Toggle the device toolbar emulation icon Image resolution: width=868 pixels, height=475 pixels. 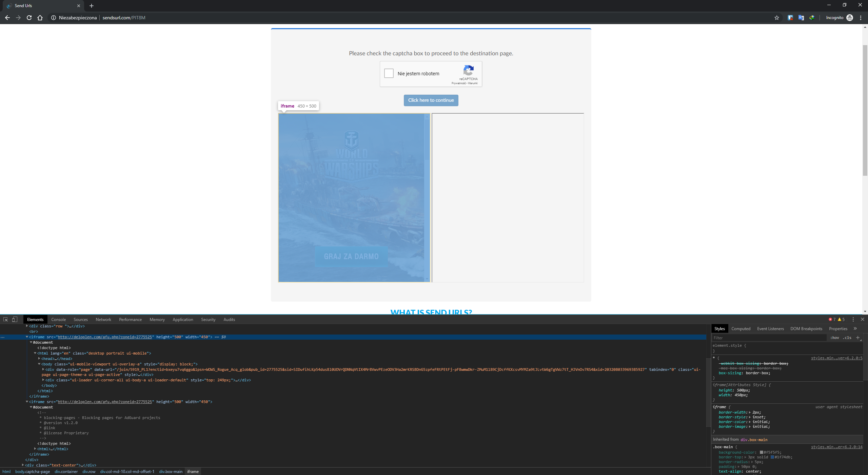(14, 319)
